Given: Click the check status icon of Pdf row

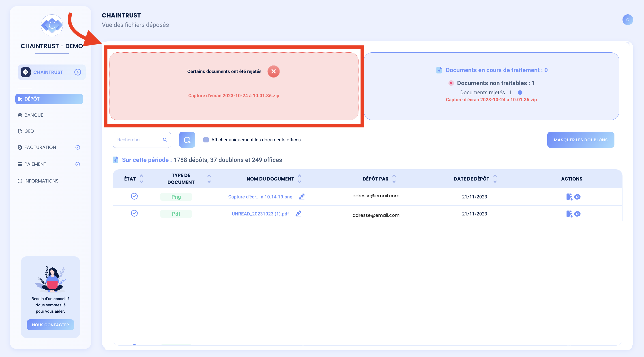Looking at the screenshot, I should (134, 213).
